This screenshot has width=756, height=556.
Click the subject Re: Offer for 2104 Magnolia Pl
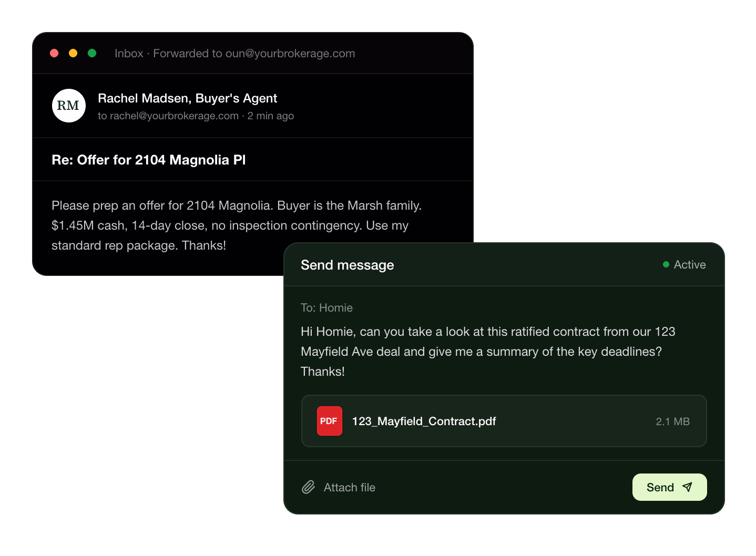[149, 160]
